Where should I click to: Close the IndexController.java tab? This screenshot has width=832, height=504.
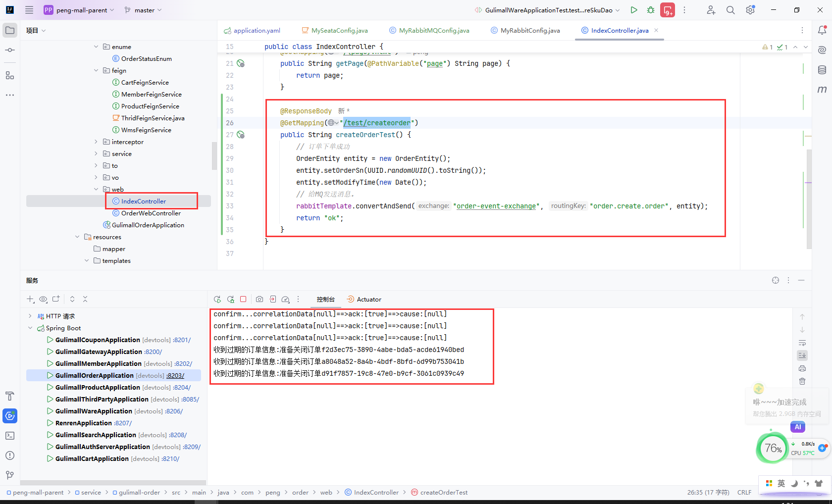(x=656, y=30)
